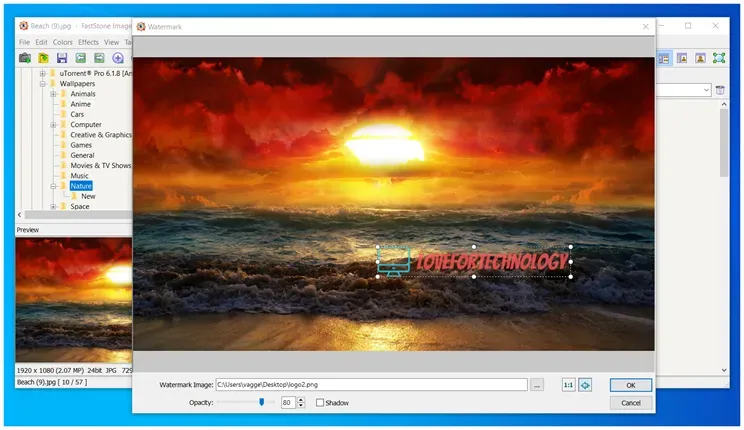This screenshot has width=744, height=430.
Task: Select the General folder
Action: pyautogui.click(x=82, y=155)
